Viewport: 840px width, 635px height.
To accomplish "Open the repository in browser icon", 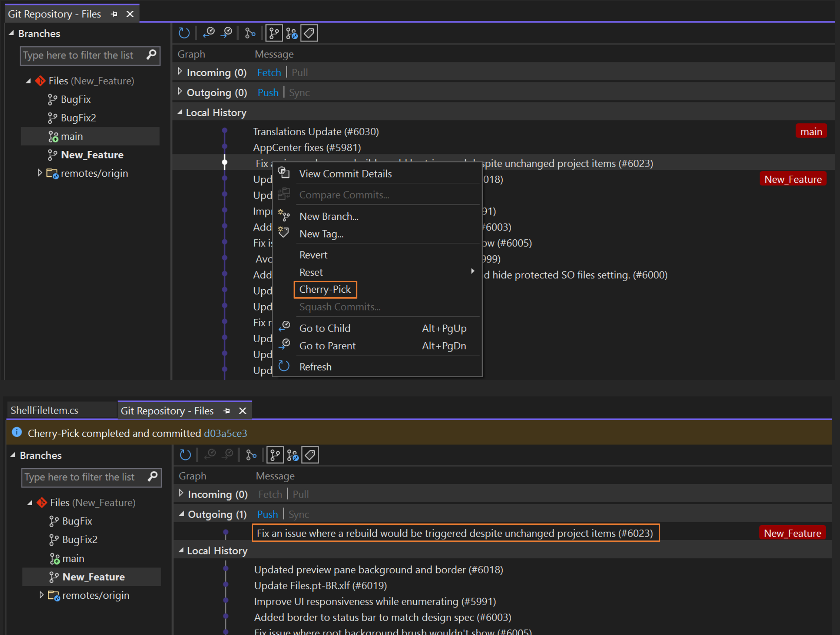I will tap(250, 33).
